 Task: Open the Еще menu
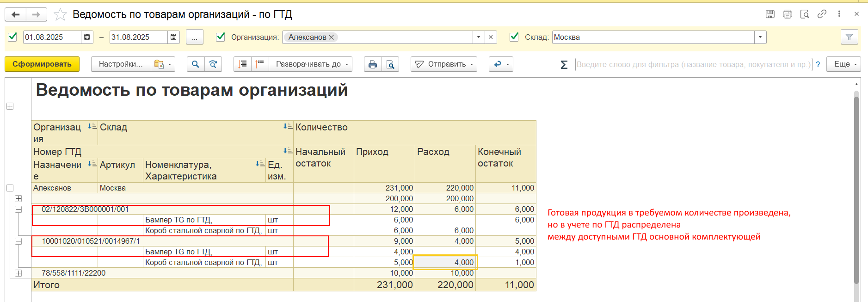click(x=844, y=64)
